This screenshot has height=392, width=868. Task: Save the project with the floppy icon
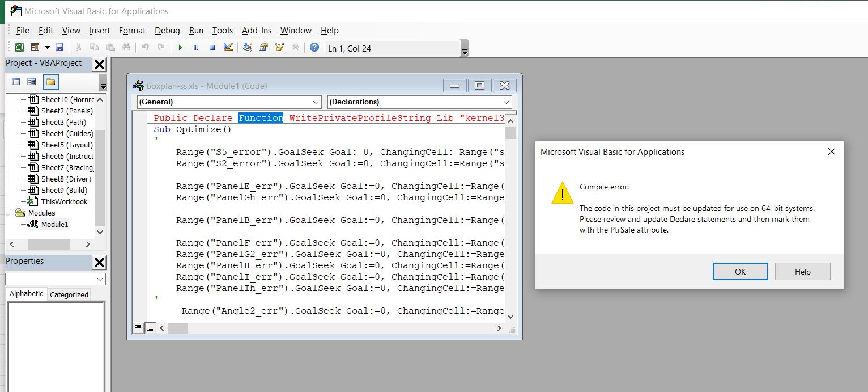(x=59, y=48)
